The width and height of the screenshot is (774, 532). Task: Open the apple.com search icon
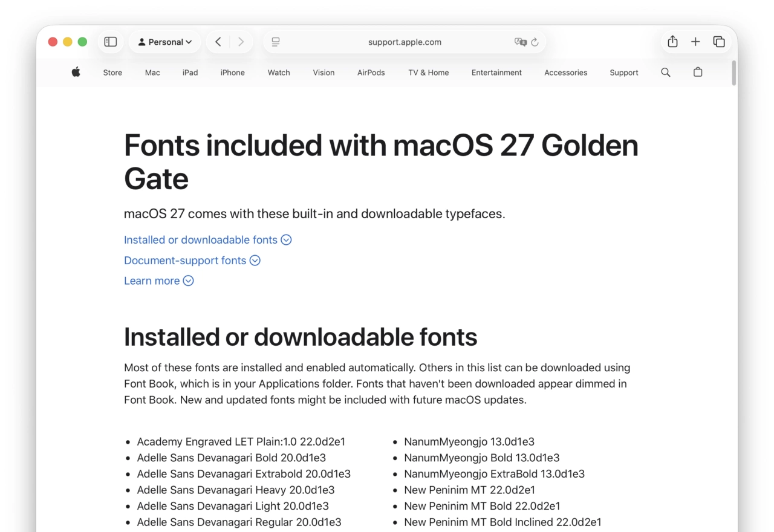(666, 73)
